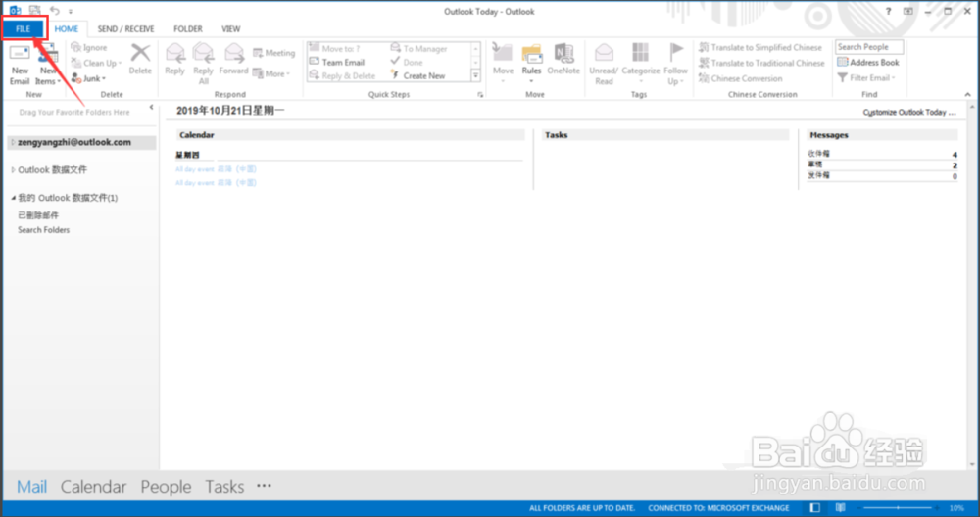Switch to Calendar in navigation bar
The image size is (980, 517).
[x=93, y=487]
